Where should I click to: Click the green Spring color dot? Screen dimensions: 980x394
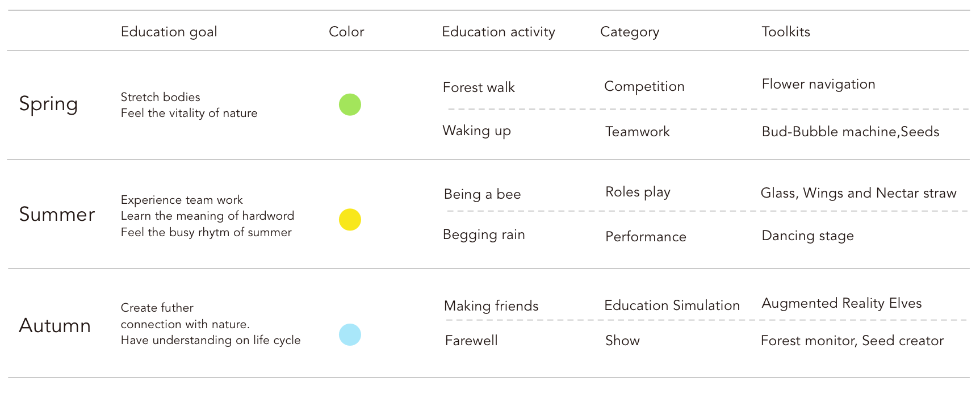[350, 104]
